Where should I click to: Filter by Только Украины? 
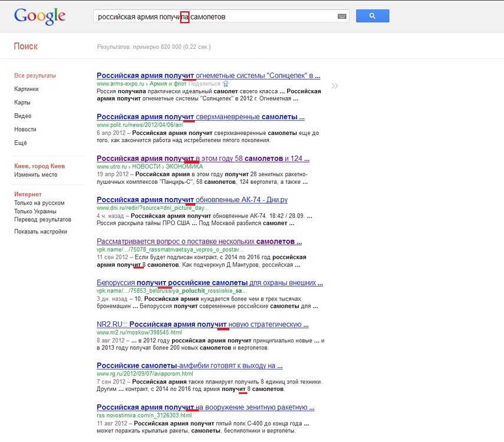[x=35, y=212]
